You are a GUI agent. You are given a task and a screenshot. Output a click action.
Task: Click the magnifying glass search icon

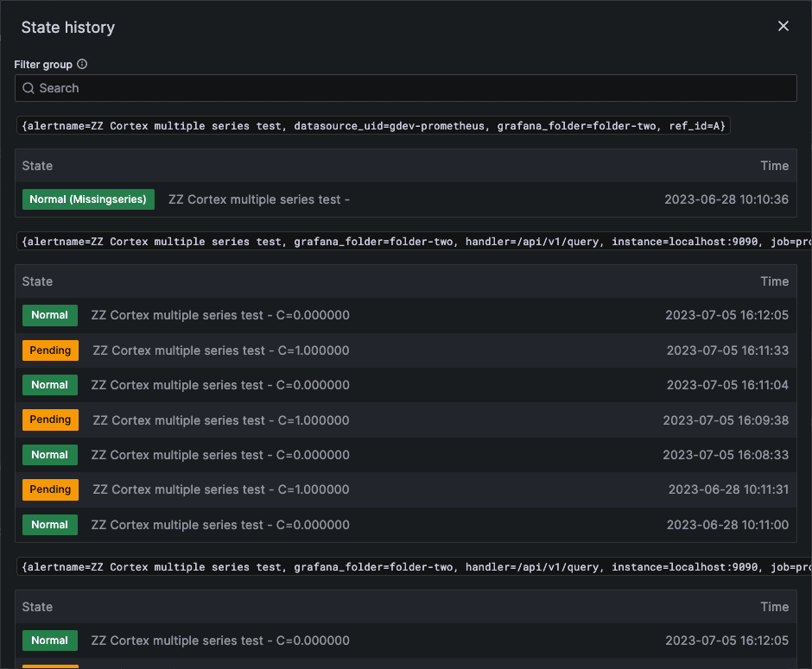point(29,87)
